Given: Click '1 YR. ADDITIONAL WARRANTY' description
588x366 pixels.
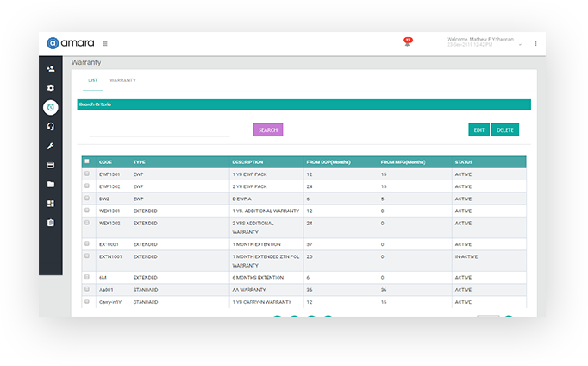Looking at the screenshot, I should pos(266,211).
